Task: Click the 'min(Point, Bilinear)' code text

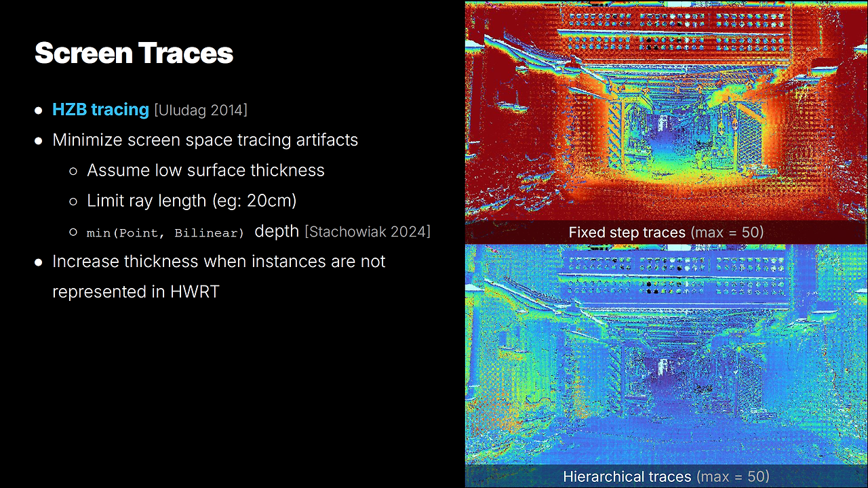Action: 165,232
